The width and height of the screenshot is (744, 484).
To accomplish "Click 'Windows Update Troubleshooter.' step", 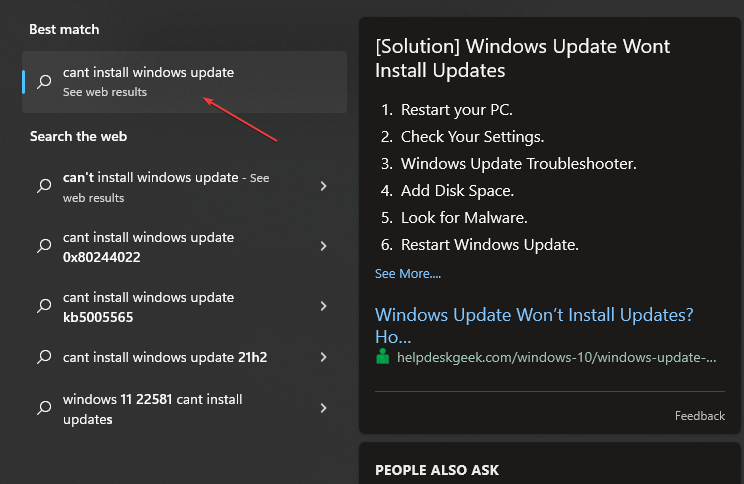I will [519, 164].
